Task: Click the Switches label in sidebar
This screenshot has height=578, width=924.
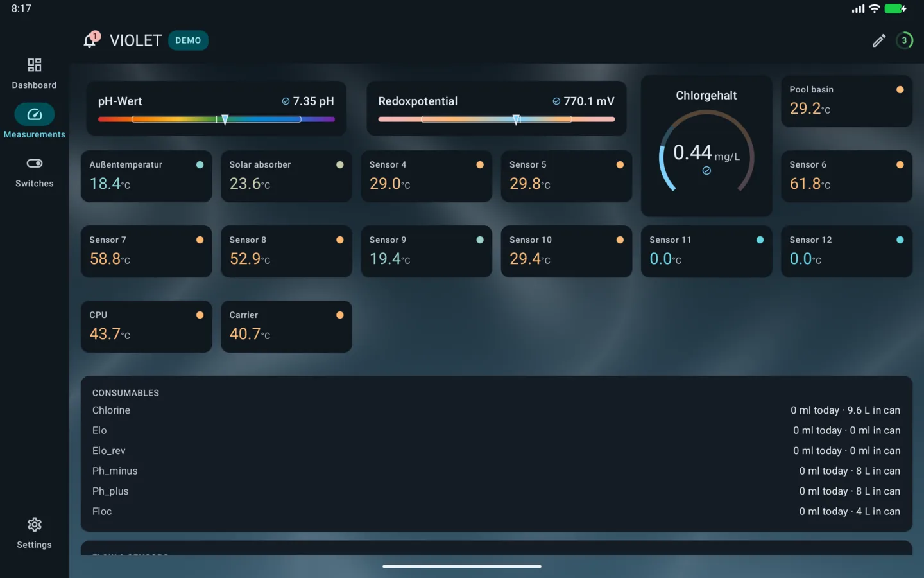Action: click(35, 184)
